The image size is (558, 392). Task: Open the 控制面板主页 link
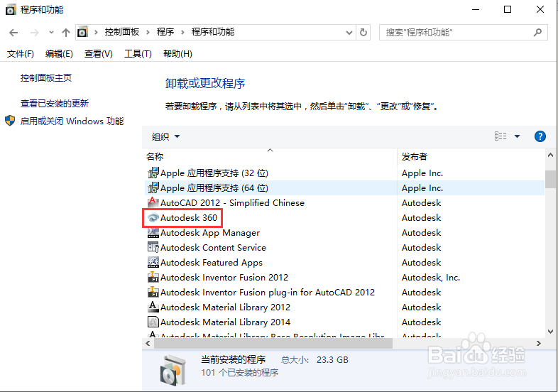pos(46,78)
